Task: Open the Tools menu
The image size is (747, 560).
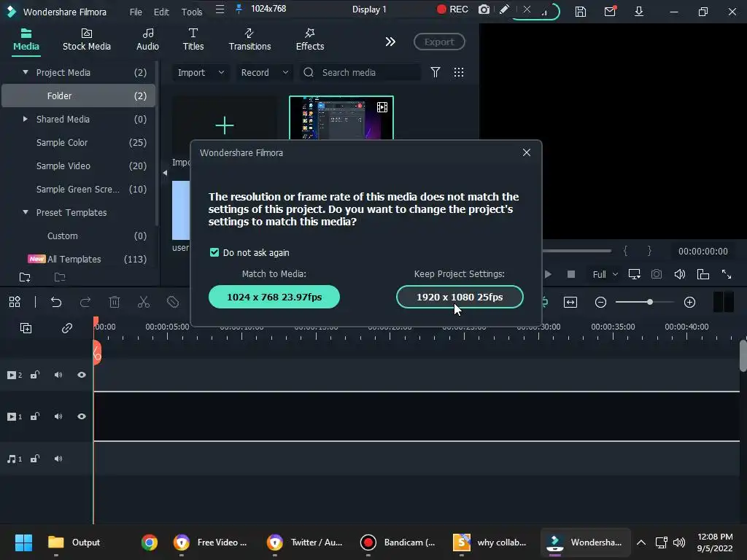Action: point(192,12)
